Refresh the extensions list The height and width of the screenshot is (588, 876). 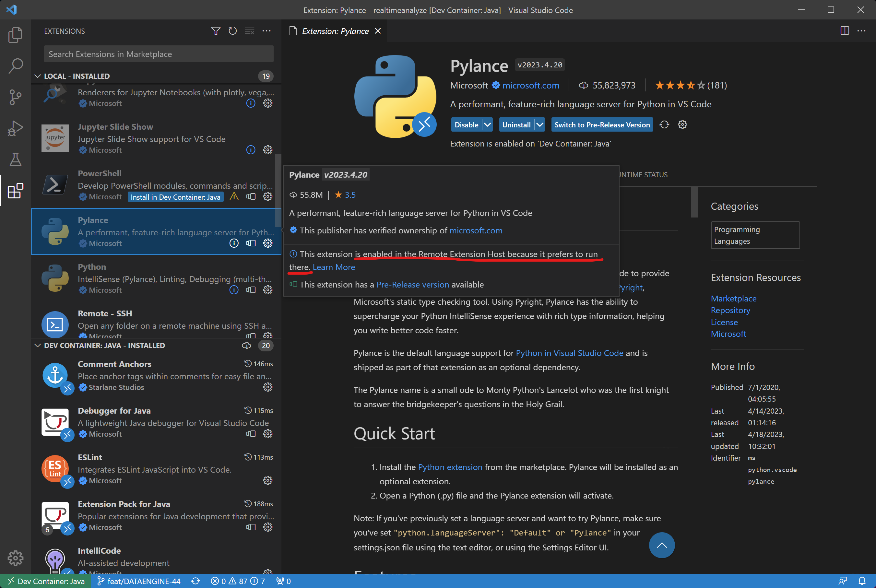(232, 31)
